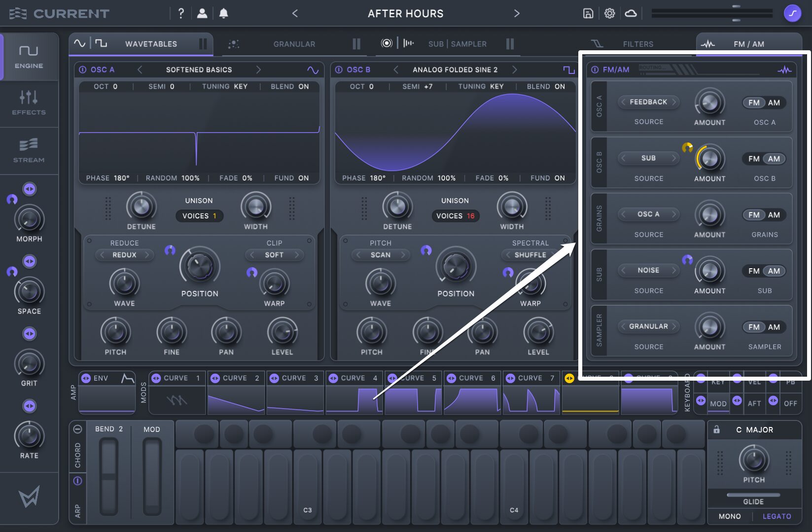Select next Clip mode after Soft

297,255
